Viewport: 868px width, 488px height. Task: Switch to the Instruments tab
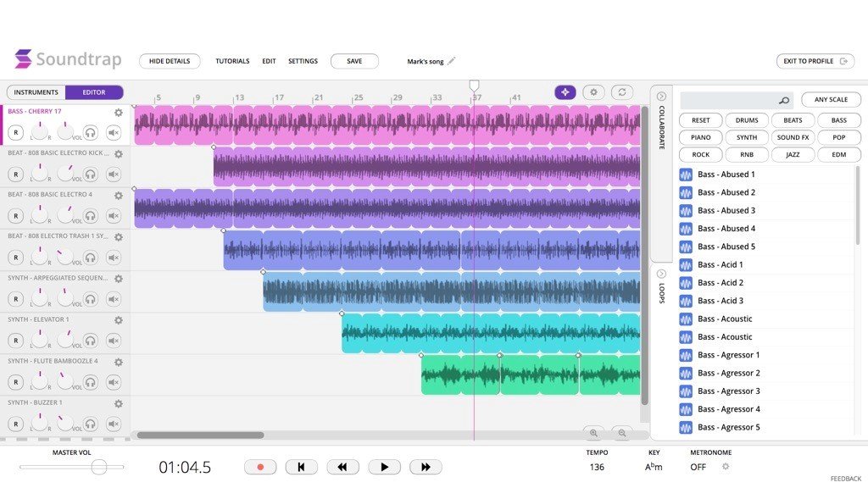point(35,91)
